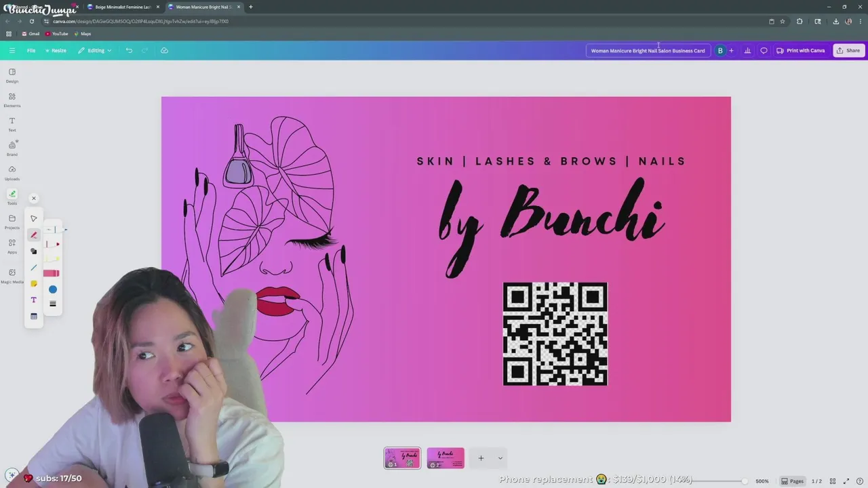
Task: Edit the design title field
Action: (x=648, y=50)
